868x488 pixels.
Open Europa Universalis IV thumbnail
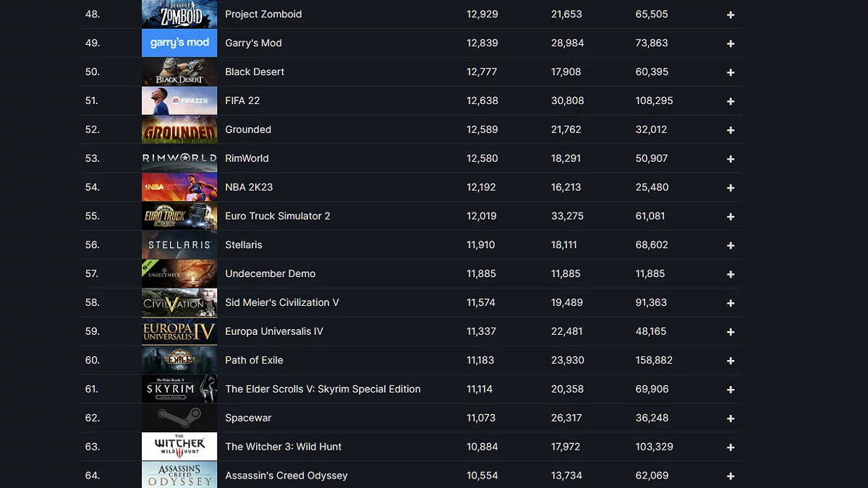pyautogui.click(x=179, y=332)
